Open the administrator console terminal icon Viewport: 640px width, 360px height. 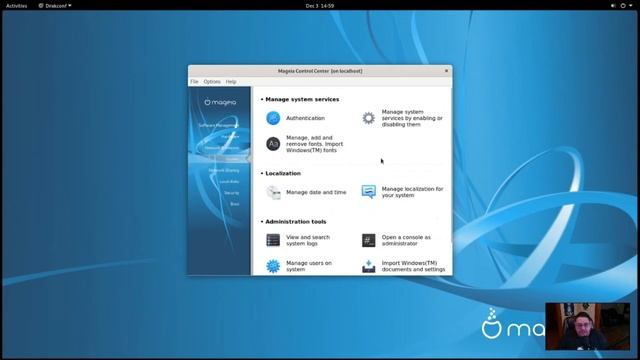(369, 240)
